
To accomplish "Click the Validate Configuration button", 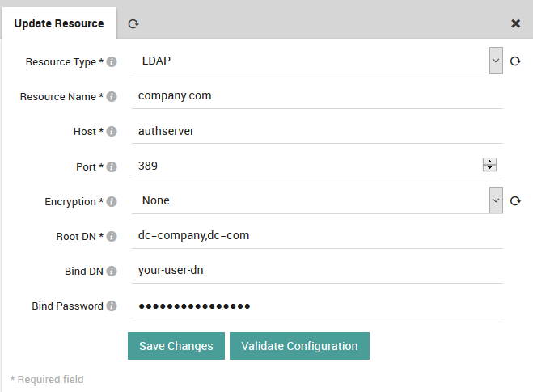I will [x=299, y=346].
